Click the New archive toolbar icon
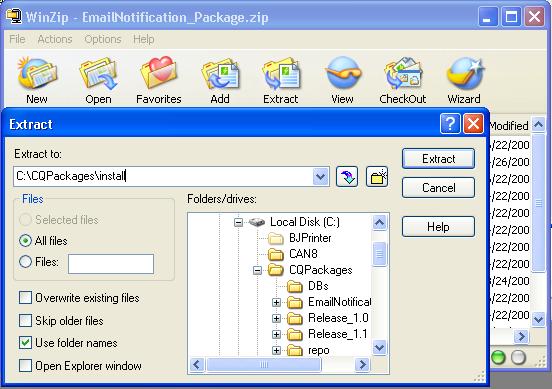This screenshot has height=389, width=552. 37,80
